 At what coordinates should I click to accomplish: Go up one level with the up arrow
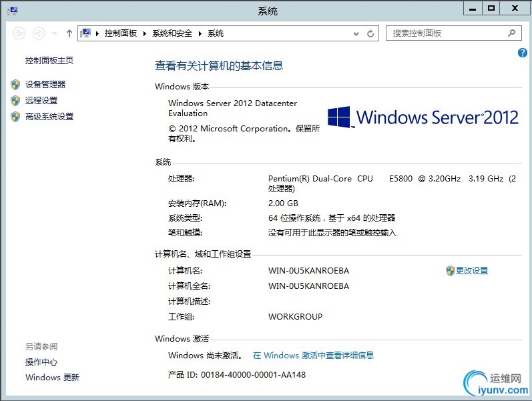pos(69,33)
